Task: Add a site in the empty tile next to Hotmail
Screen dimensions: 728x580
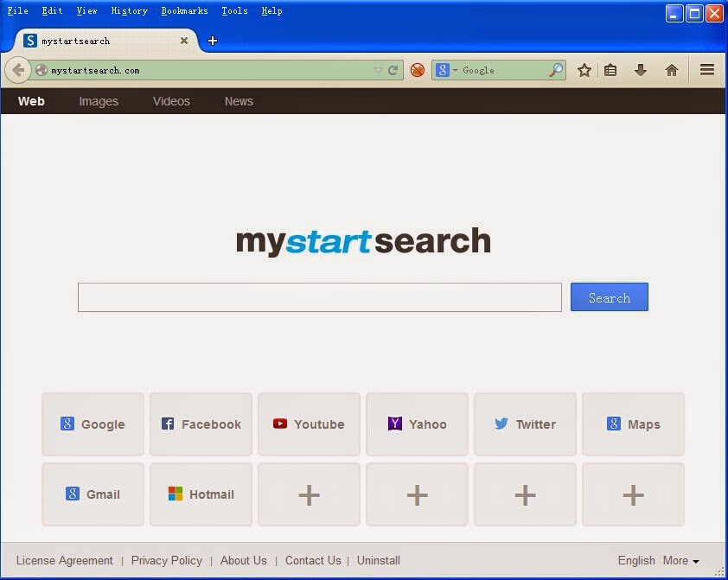Action: (310, 494)
